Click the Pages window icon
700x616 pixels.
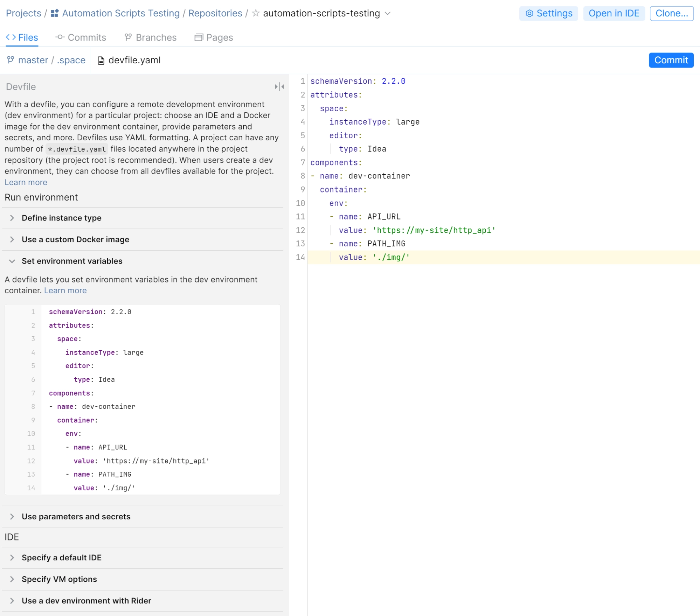click(199, 37)
